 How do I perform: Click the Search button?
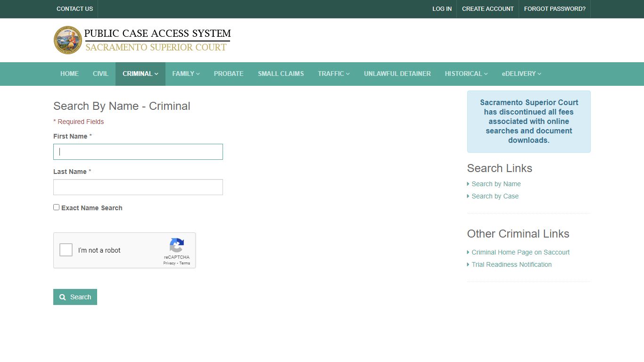[75, 297]
